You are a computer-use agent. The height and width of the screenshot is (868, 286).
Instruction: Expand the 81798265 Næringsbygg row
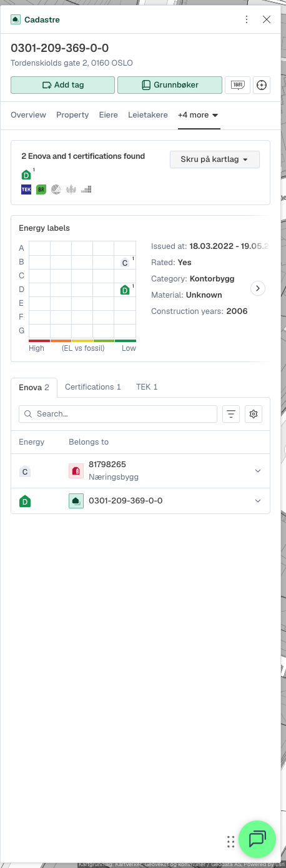point(258,471)
